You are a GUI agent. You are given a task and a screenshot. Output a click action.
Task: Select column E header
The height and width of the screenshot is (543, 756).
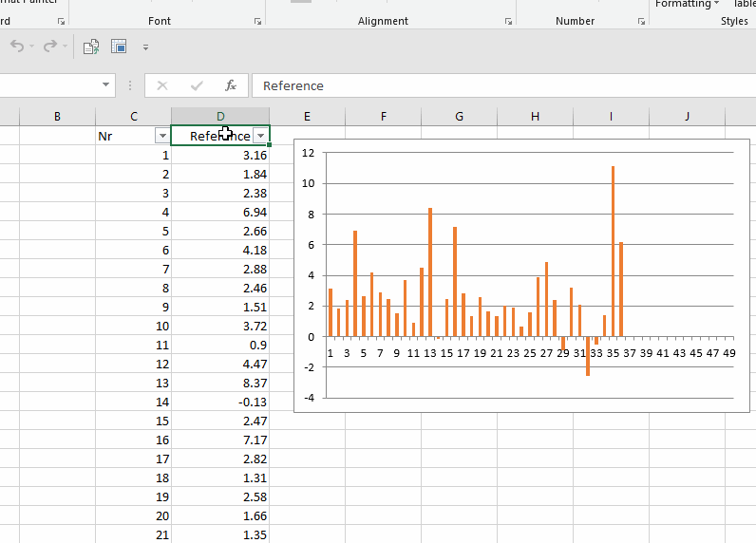pyautogui.click(x=307, y=116)
